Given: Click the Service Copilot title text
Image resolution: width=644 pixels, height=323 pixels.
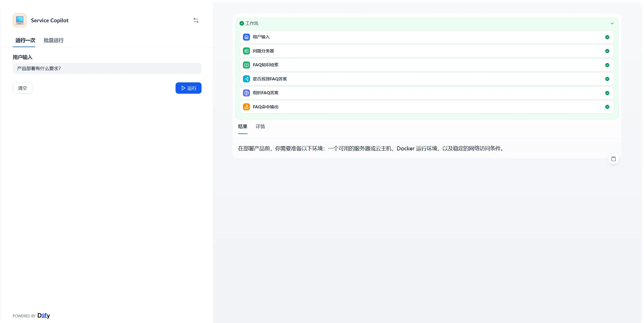Looking at the screenshot, I should click(x=50, y=20).
